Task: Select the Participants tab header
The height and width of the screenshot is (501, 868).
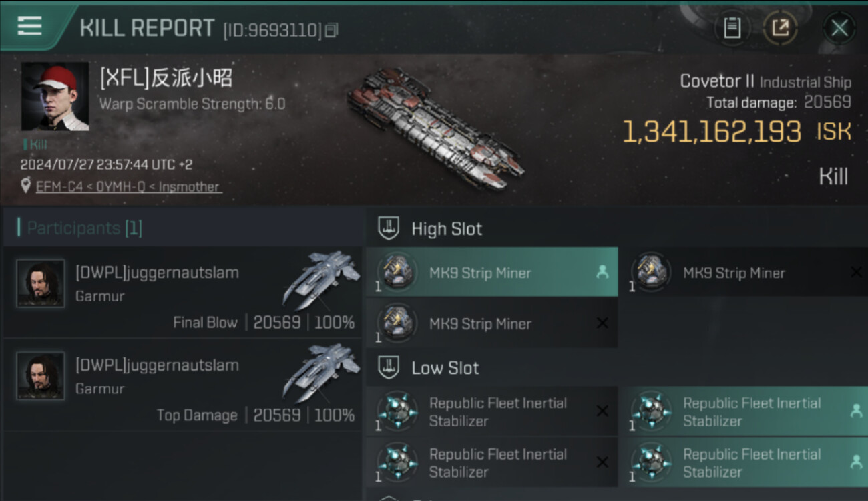Action: [x=84, y=228]
